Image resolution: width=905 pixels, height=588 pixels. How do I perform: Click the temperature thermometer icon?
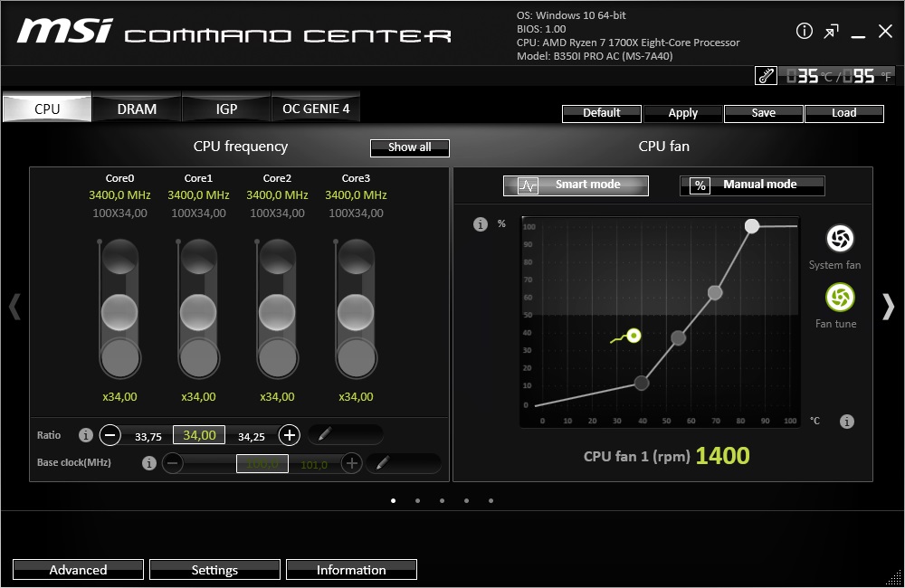[x=766, y=76]
